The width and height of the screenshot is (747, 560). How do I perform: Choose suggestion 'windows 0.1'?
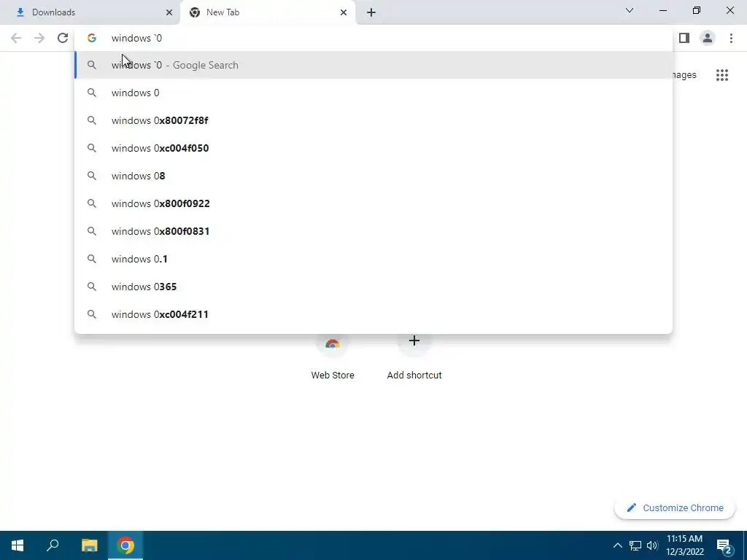373,259
